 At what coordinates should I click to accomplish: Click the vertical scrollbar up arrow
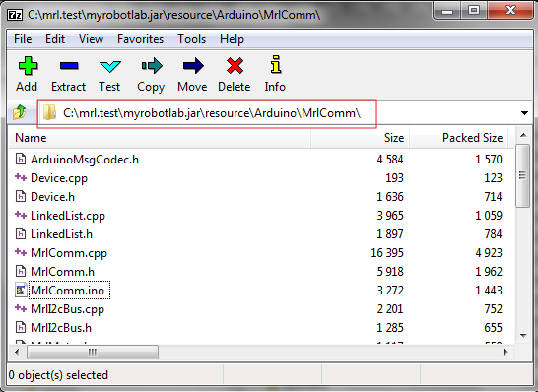[523, 135]
